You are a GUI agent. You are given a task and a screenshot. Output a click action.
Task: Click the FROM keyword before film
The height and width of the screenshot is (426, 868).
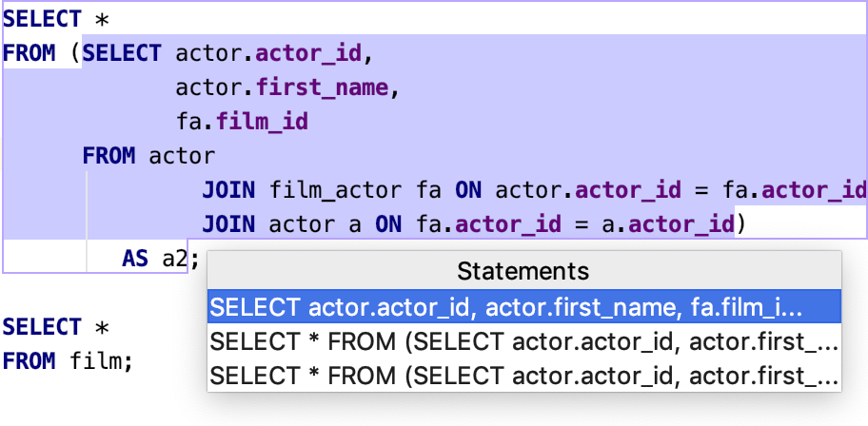pos(29,360)
